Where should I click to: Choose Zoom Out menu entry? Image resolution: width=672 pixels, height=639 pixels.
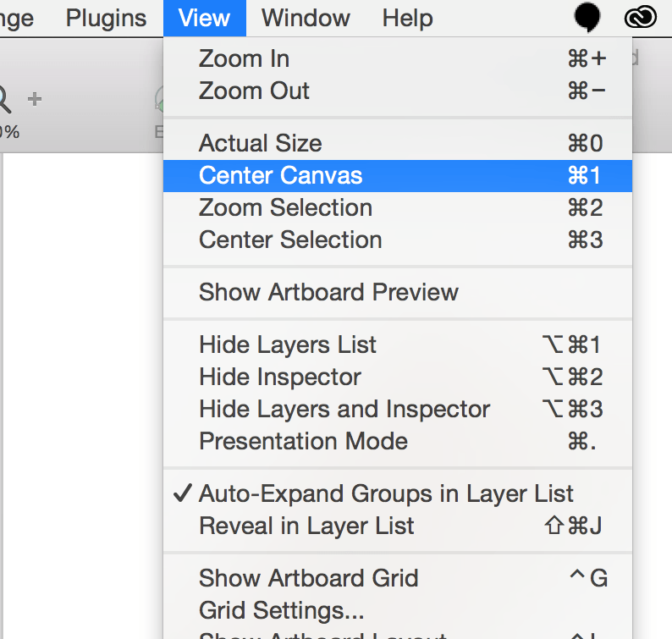coord(255,91)
